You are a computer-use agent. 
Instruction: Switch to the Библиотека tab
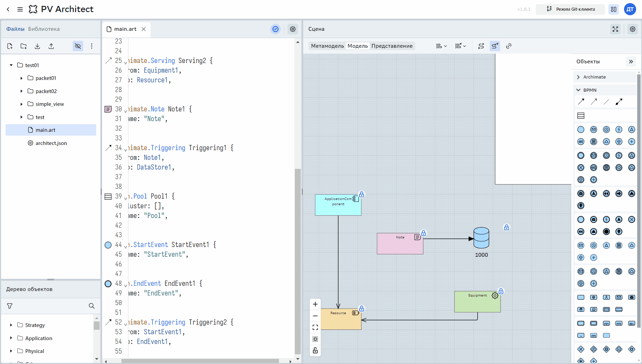click(44, 29)
